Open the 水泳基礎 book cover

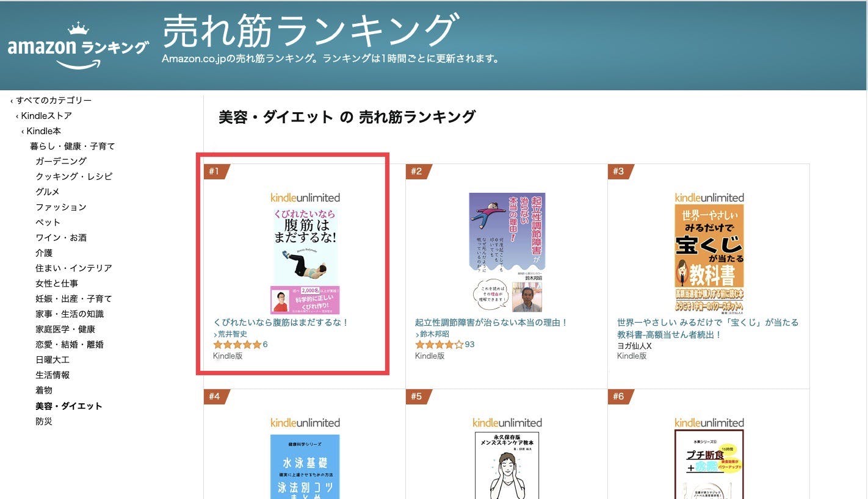305,467
